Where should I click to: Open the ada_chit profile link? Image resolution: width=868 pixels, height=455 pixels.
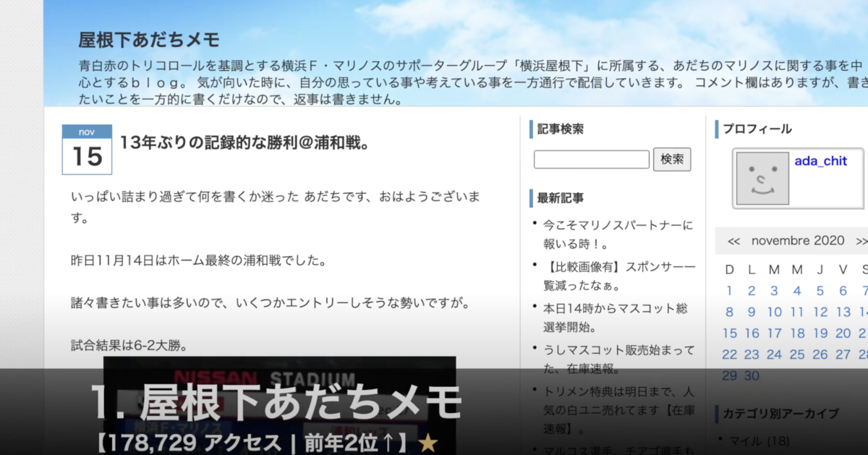click(x=820, y=161)
